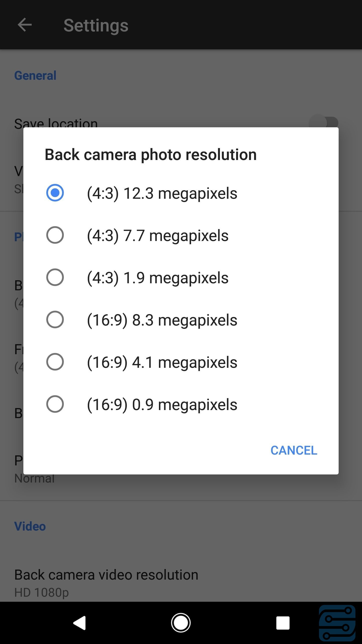Select the 4.1 megapixels radio button

[x=55, y=362]
